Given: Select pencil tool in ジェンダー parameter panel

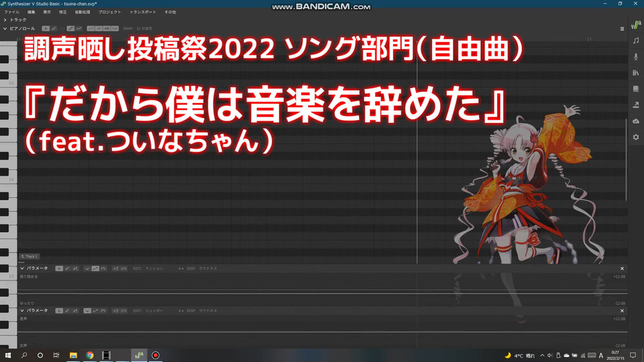Looking at the screenshot, I should 67,310.
